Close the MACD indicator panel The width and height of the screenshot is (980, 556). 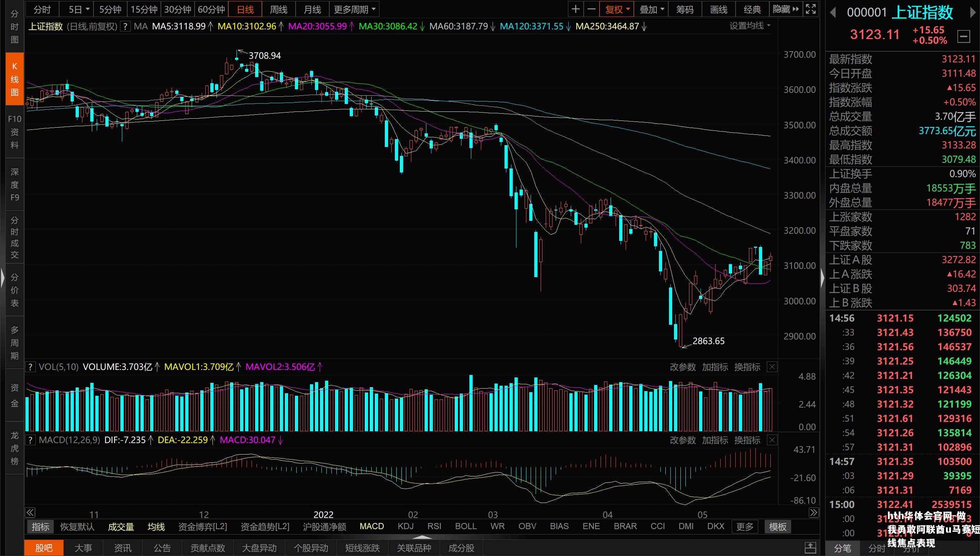pyautogui.click(x=772, y=440)
